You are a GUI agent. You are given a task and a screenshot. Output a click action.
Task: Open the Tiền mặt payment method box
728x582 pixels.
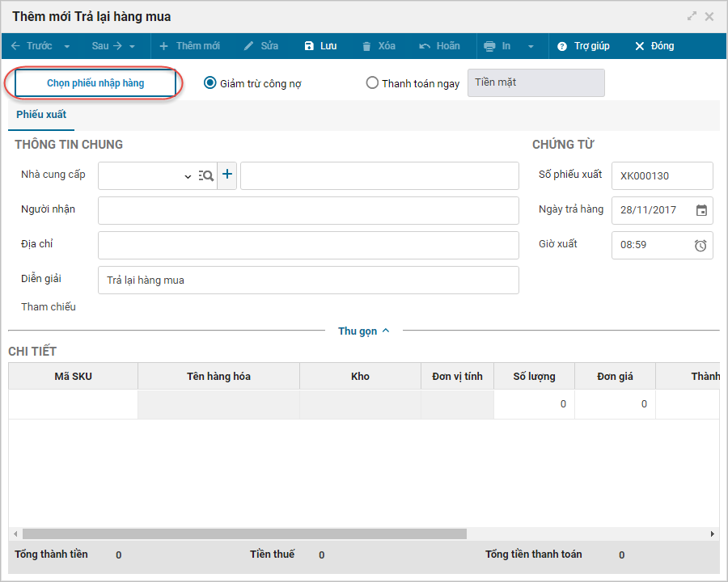point(535,82)
